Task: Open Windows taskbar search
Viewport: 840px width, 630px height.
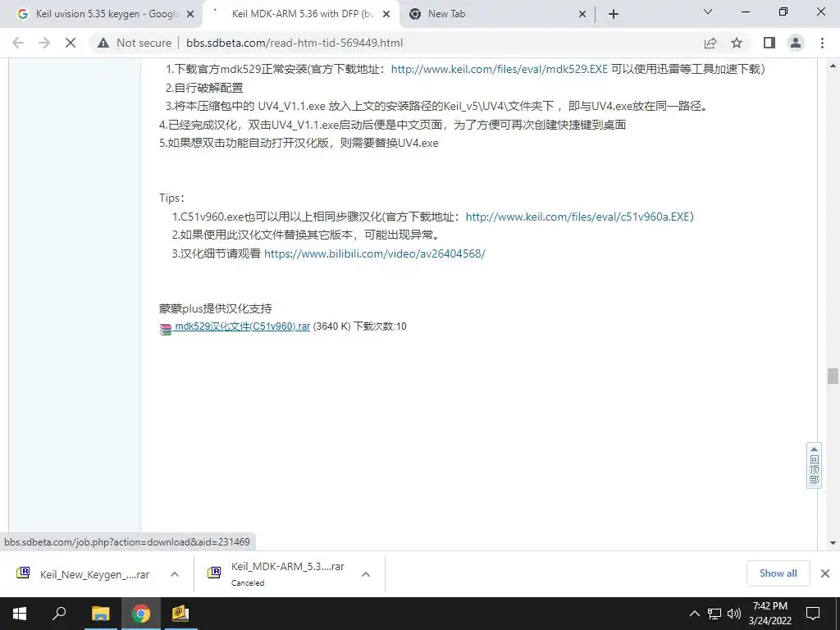Action: [59, 614]
